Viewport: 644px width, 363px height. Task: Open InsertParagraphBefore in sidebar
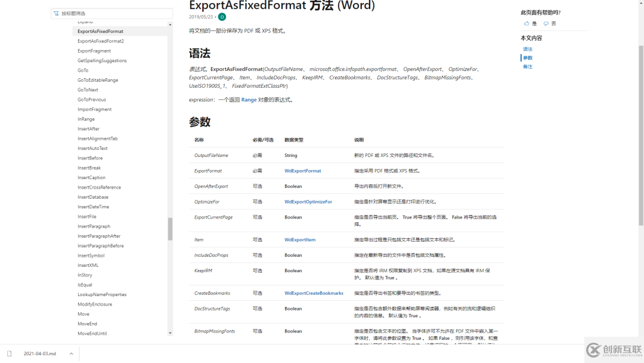coord(101,246)
